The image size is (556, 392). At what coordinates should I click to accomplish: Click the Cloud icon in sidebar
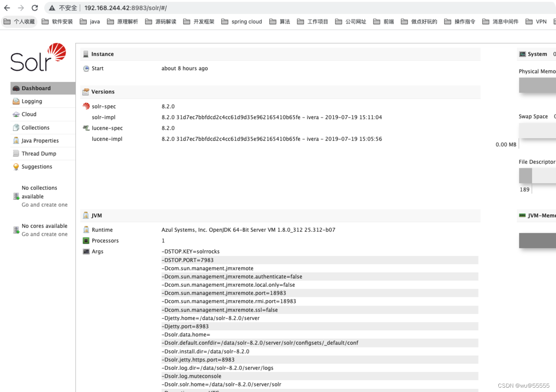click(x=16, y=114)
